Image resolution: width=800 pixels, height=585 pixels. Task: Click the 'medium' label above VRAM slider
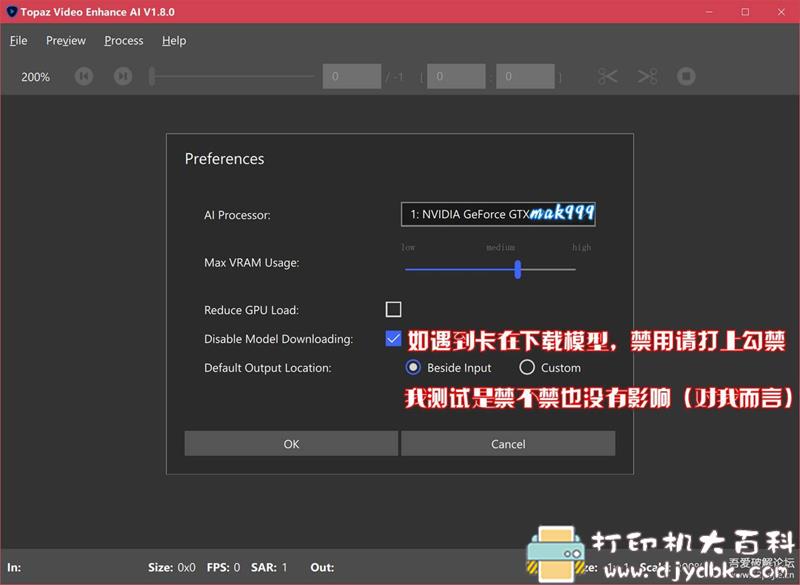tap(500, 247)
